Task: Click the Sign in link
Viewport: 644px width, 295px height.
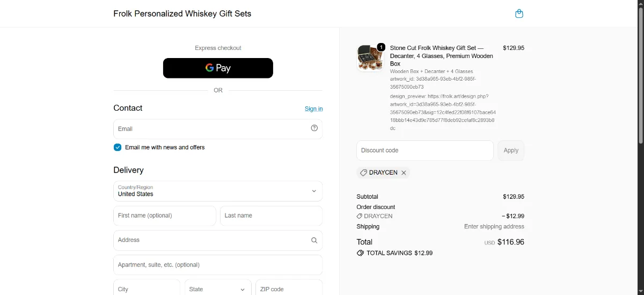Action: 313,109
